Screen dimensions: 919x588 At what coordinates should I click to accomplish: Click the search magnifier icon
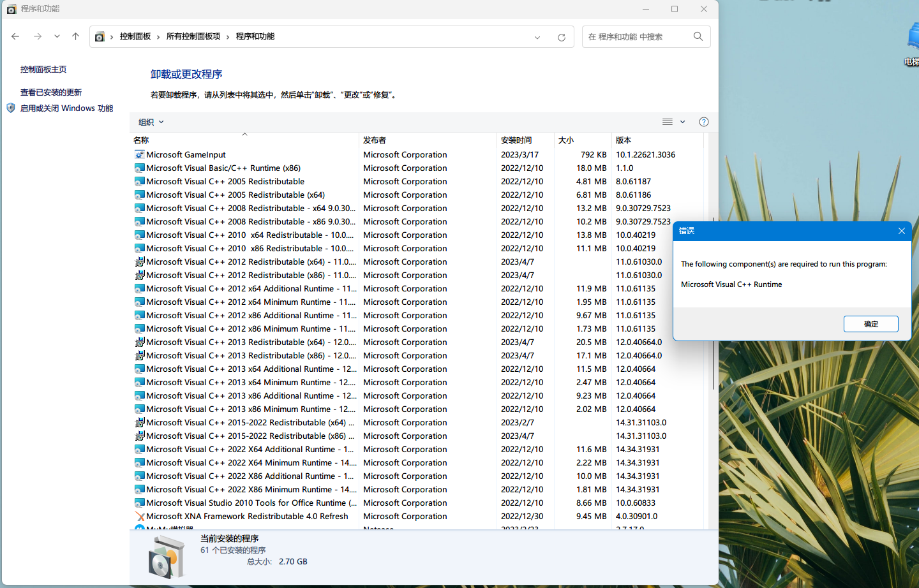[x=698, y=36]
